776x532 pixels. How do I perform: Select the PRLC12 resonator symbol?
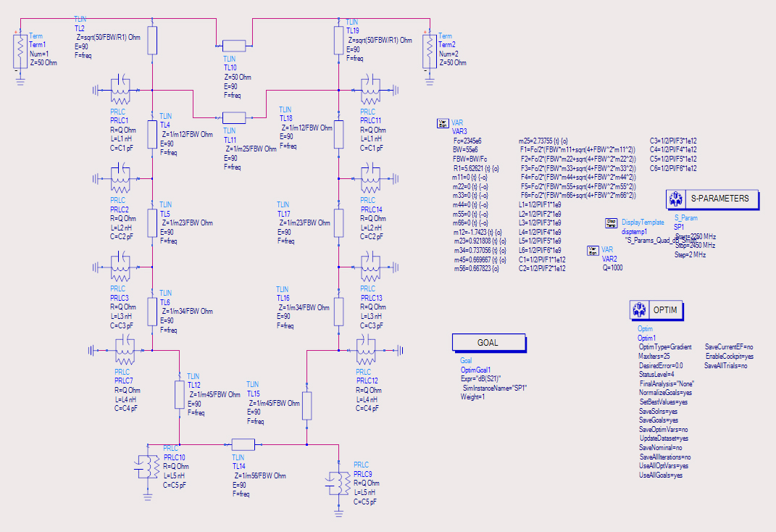(x=367, y=350)
